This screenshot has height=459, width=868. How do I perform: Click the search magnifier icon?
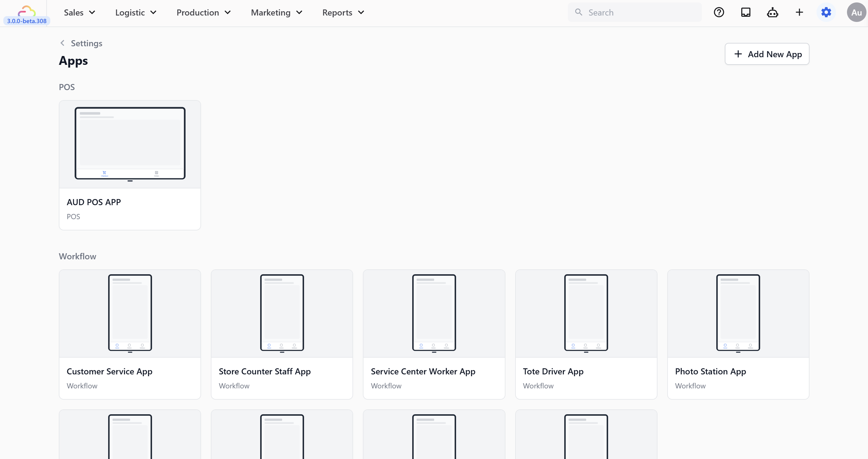(579, 12)
